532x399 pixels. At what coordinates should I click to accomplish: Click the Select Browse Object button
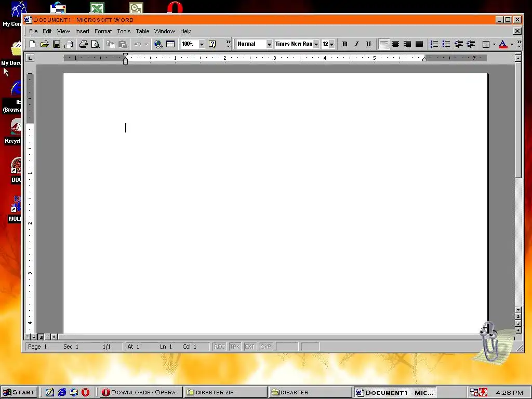tap(518, 323)
